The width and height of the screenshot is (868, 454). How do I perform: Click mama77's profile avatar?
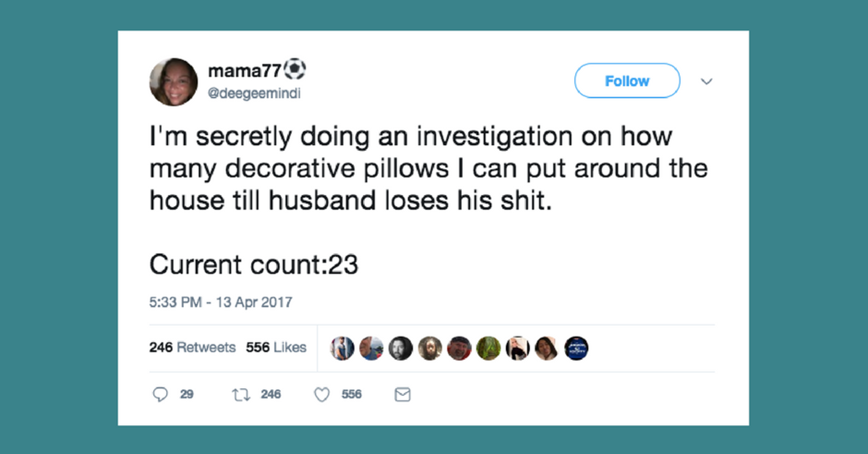tap(174, 81)
